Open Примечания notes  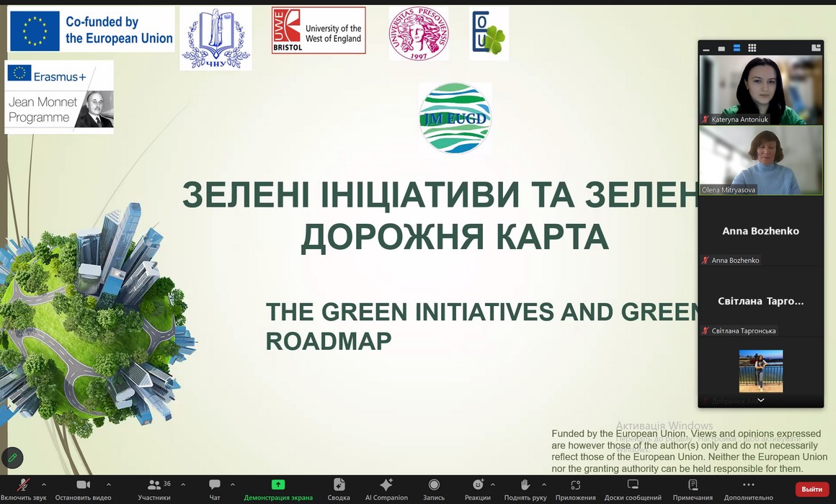click(693, 489)
